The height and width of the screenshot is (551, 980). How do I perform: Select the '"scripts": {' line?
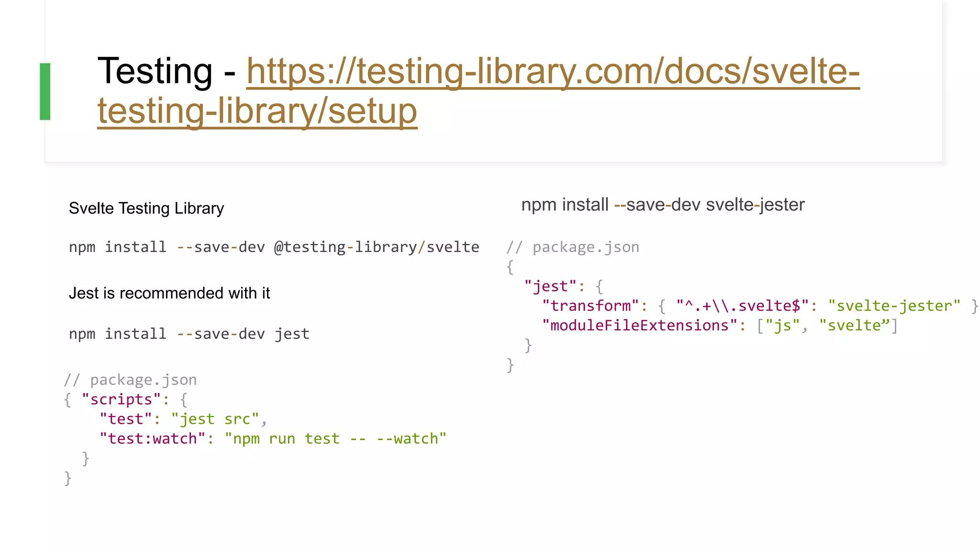(x=126, y=399)
